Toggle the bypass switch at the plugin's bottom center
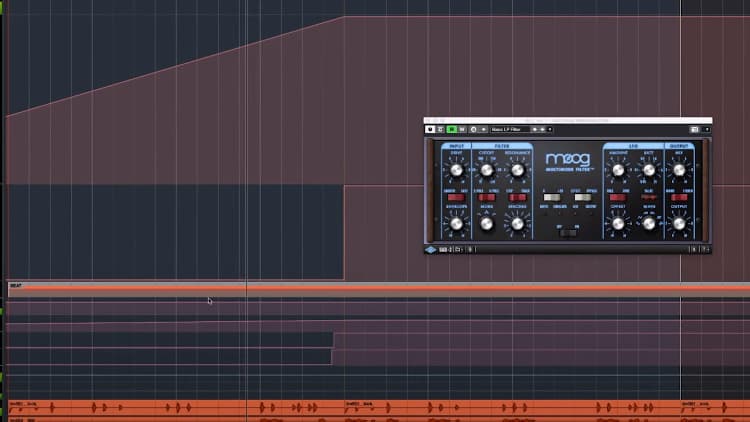Image resolution: width=750 pixels, height=422 pixels. 568,233
